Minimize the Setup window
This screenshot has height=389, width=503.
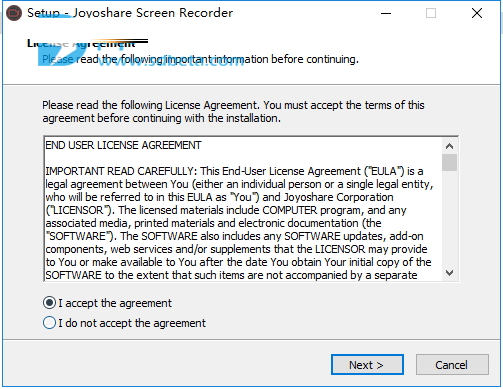pyautogui.click(x=386, y=13)
